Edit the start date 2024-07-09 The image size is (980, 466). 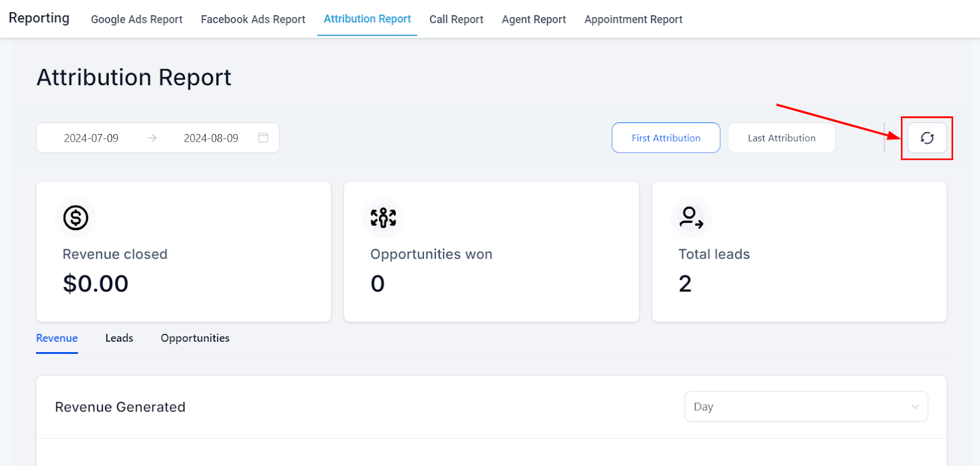click(91, 138)
